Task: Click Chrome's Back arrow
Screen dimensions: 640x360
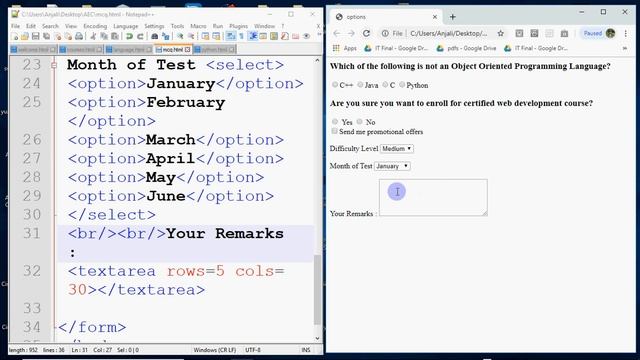Action: tap(336, 33)
